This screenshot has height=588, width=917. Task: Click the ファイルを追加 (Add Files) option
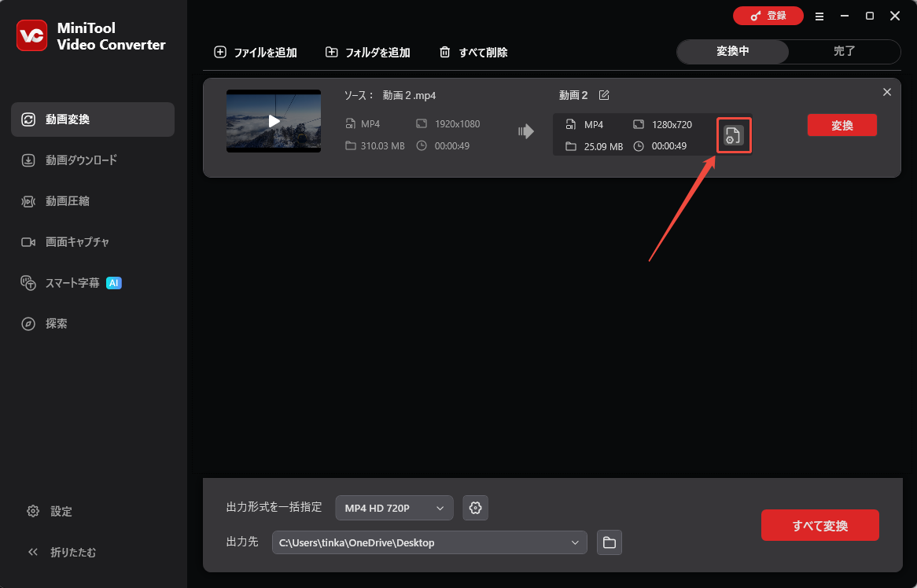255,52
